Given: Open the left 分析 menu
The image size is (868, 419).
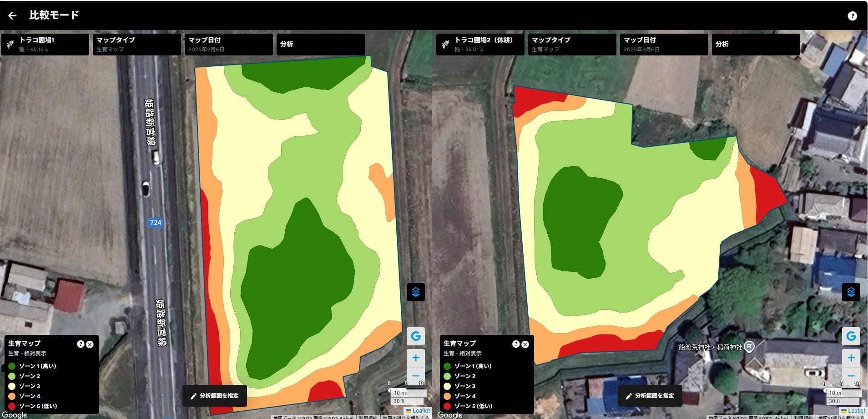Looking at the screenshot, I should tap(321, 45).
